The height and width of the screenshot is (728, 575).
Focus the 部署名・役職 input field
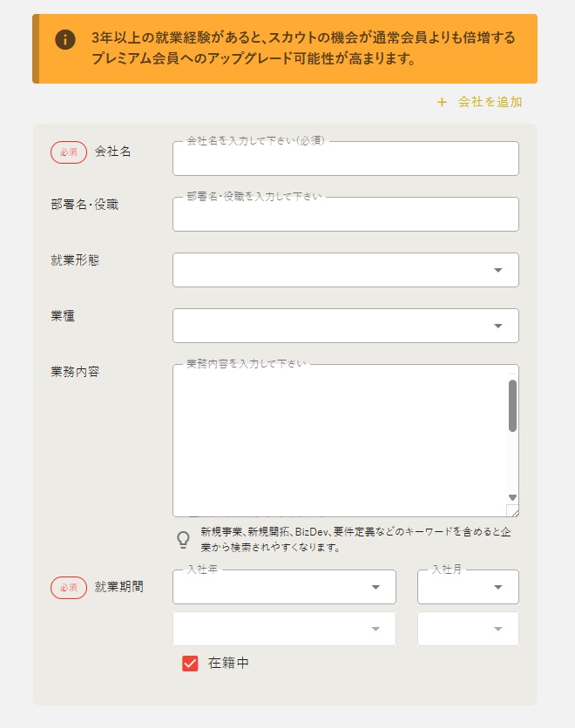point(346,214)
